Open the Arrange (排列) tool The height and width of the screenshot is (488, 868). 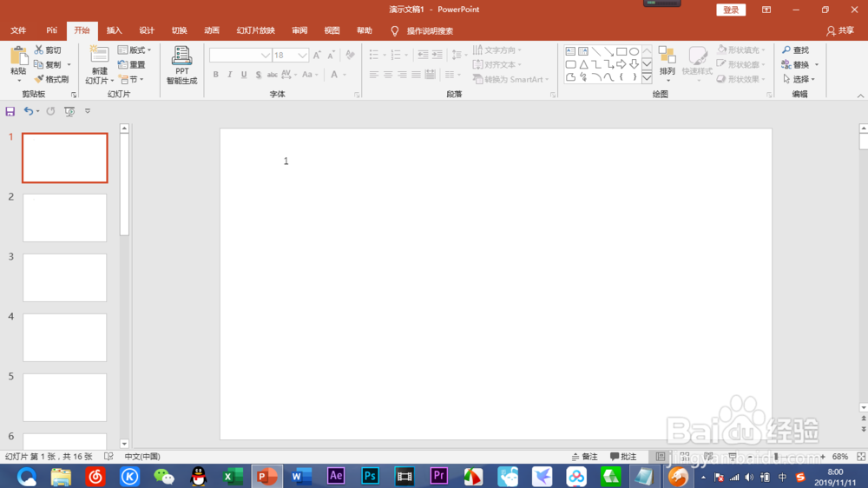point(667,64)
